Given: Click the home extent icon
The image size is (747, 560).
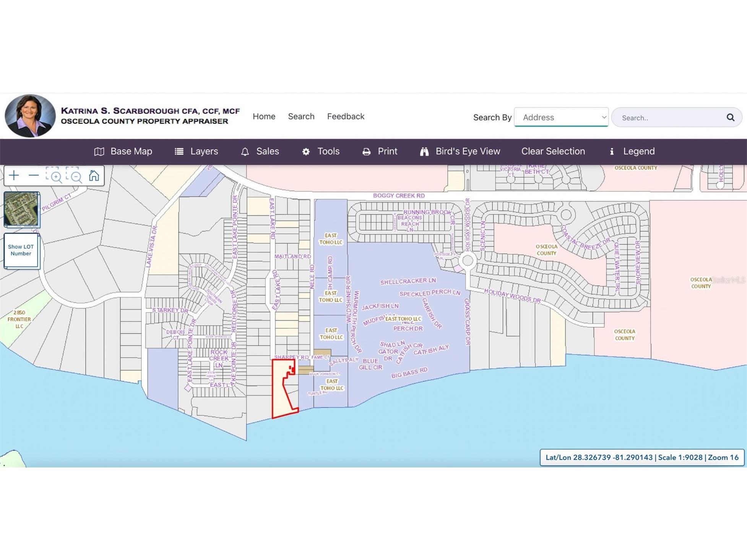Looking at the screenshot, I should point(94,175).
